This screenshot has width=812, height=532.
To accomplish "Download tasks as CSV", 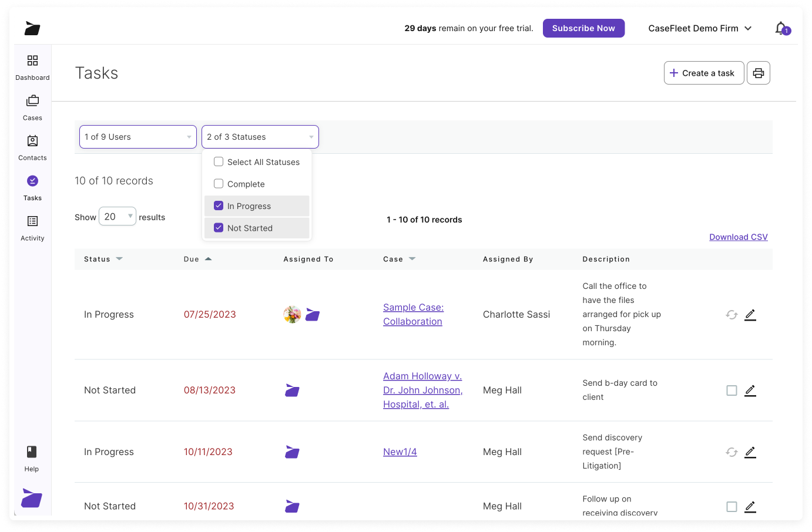I will point(738,237).
